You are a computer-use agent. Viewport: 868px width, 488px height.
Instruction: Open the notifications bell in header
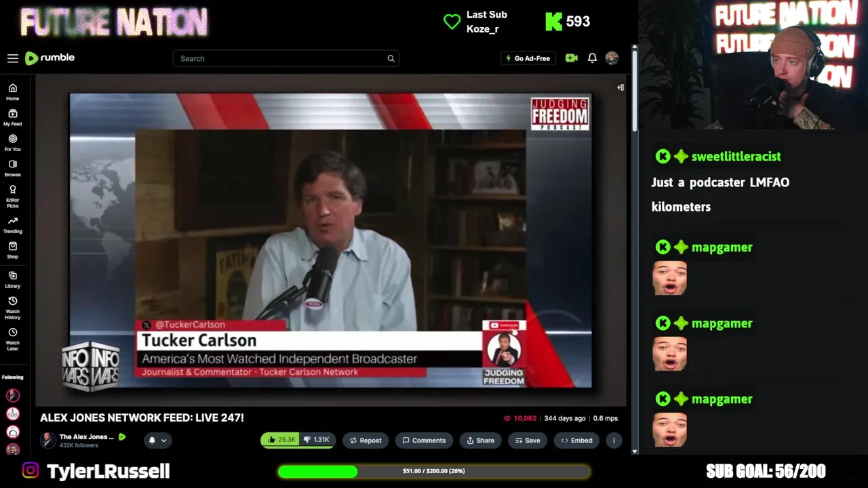click(592, 58)
